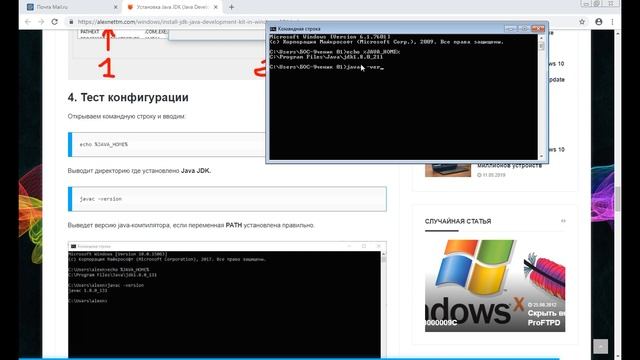
Task: Open the command prompt screenshot in the article
Action: pos(227,300)
